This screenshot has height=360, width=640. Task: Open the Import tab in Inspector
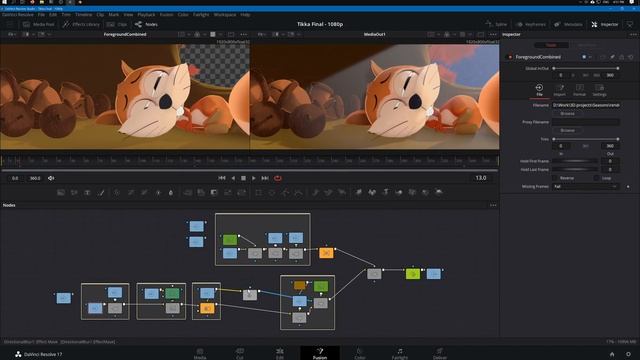(x=559, y=90)
